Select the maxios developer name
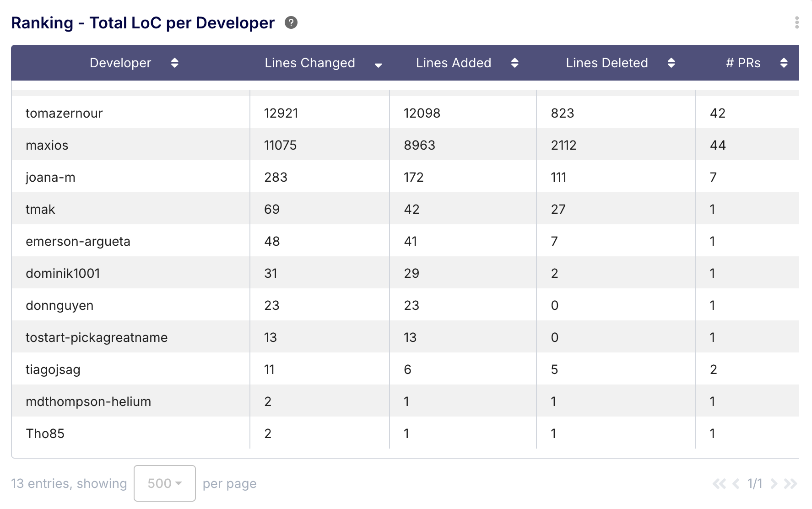The image size is (812, 509). pyautogui.click(x=47, y=145)
